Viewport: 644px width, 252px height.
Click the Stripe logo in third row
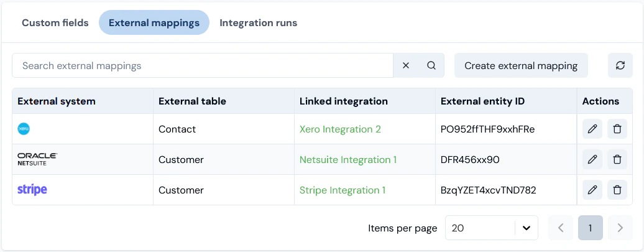pyautogui.click(x=32, y=190)
